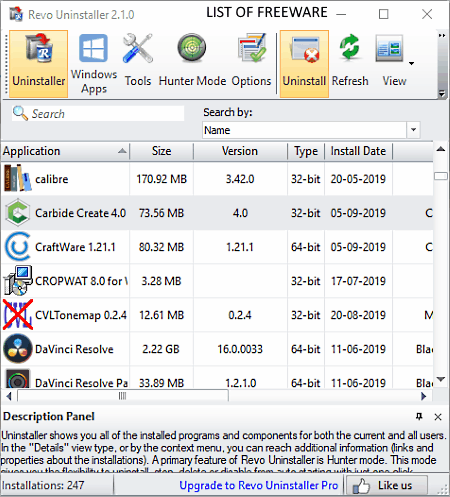Click the magnifier search icon
This screenshot has height=497, width=450.
point(20,113)
